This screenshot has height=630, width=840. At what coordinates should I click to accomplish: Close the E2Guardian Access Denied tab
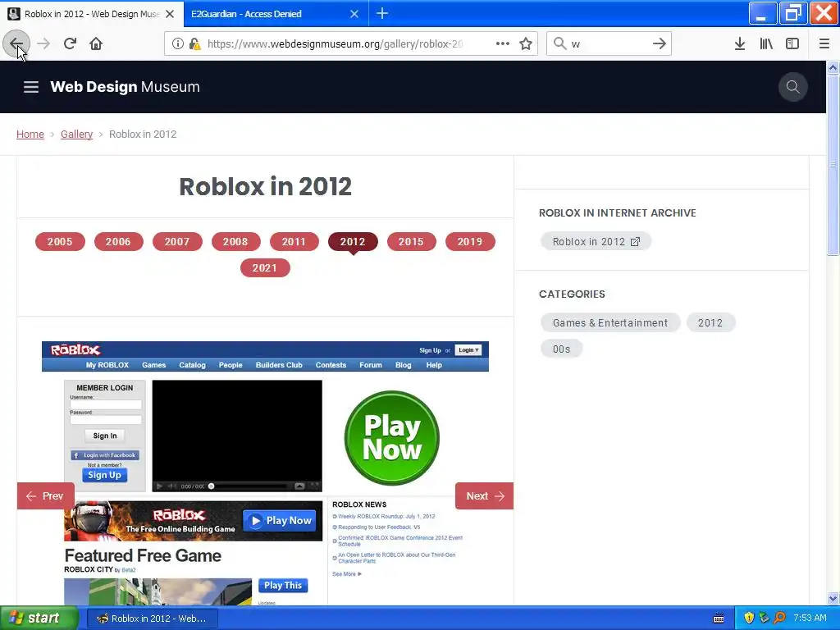click(354, 14)
